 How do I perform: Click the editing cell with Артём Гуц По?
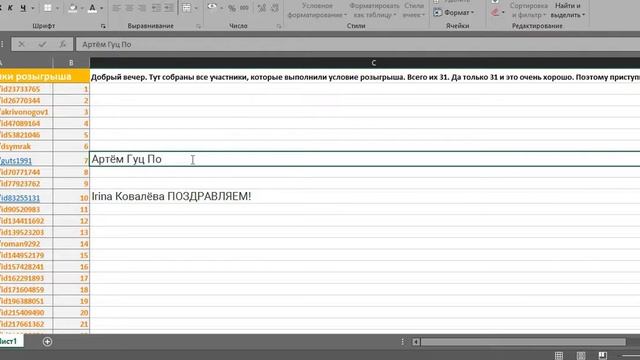pos(365,159)
